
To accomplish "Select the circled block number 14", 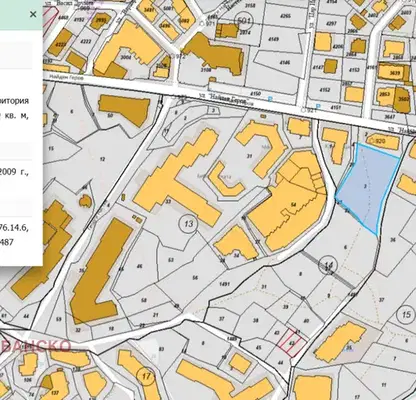I will [328, 266].
